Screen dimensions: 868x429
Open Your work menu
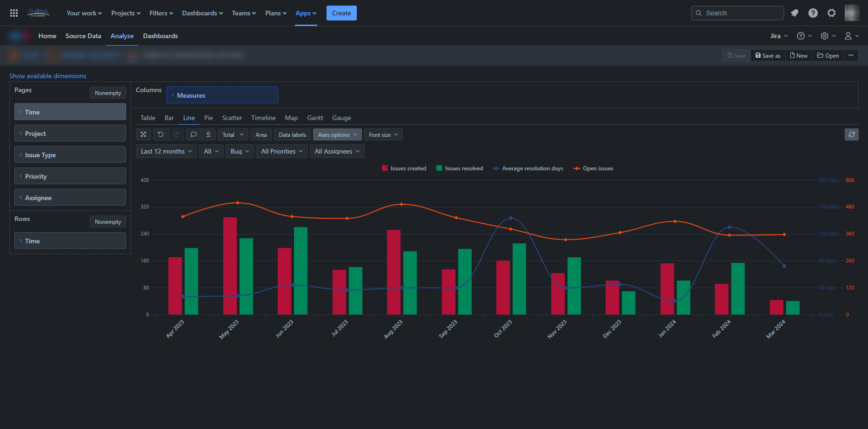coord(84,13)
